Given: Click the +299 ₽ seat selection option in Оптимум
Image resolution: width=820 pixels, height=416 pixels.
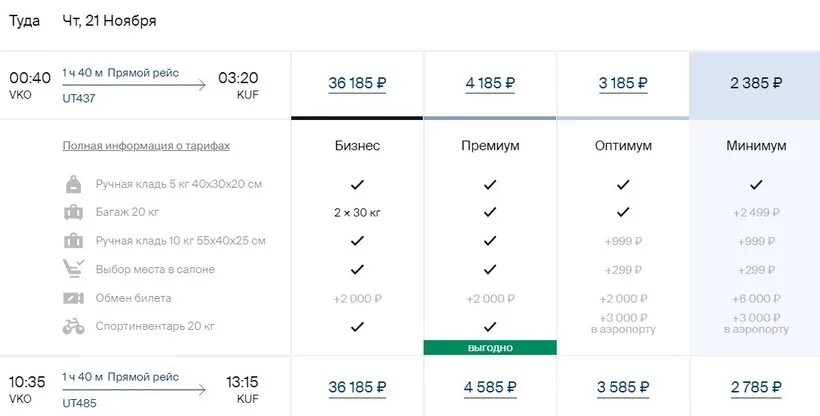Looking at the screenshot, I should tap(623, 269).
